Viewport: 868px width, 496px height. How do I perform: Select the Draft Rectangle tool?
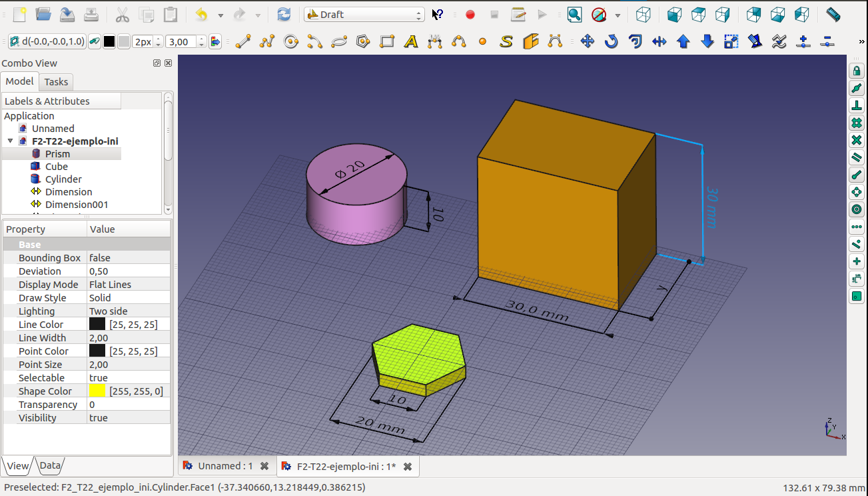click(x=387, y=42)
